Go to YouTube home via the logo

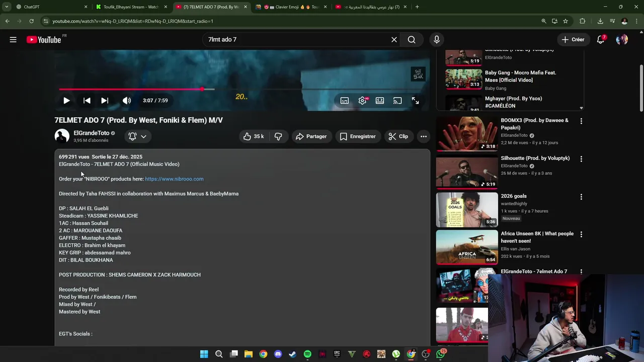coord(44,40)
